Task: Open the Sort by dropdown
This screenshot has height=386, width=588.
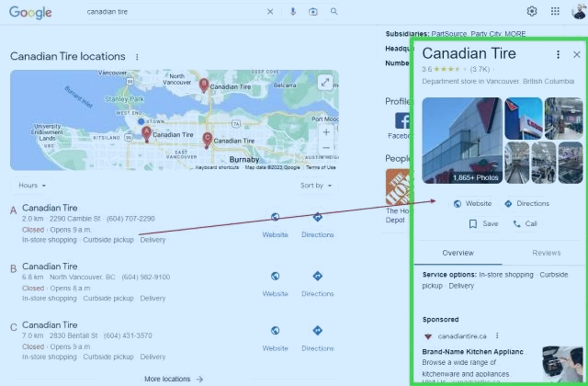Action: [x=316, y=186]
